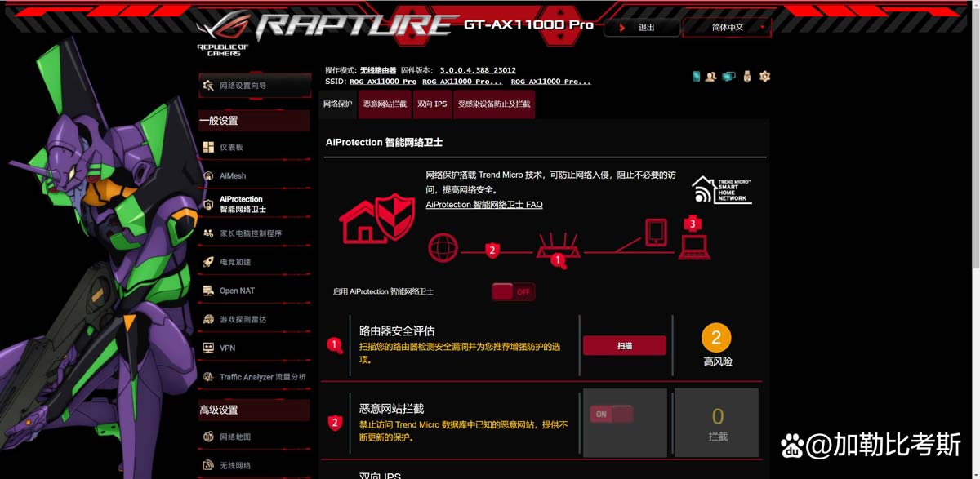Viewport: 980px width, 479px height.
Task: Click the 高级设置 section header
Action: tap(254, 410)
